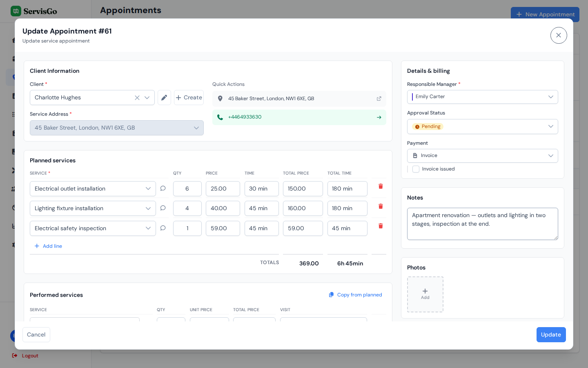Click price field showing 25.00

pyautogui.click(x=223, y=189)
